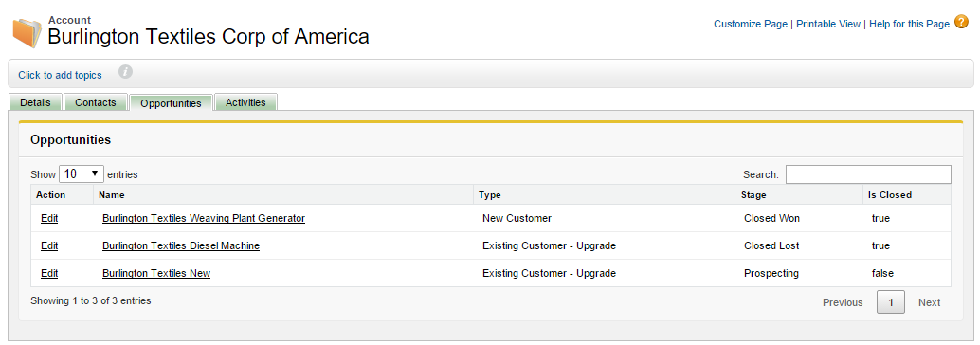Click the topics info icon
This screenshot has width=980, height=345.
tap(126, 71)
